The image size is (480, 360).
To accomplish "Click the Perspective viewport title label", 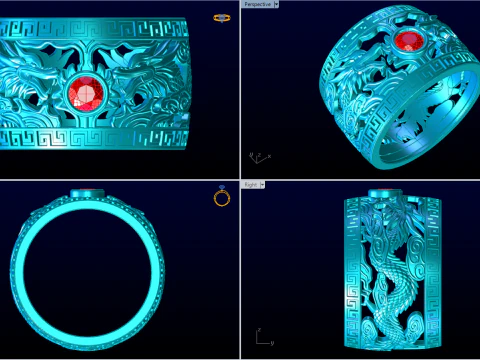I will [x=257, y=4].
